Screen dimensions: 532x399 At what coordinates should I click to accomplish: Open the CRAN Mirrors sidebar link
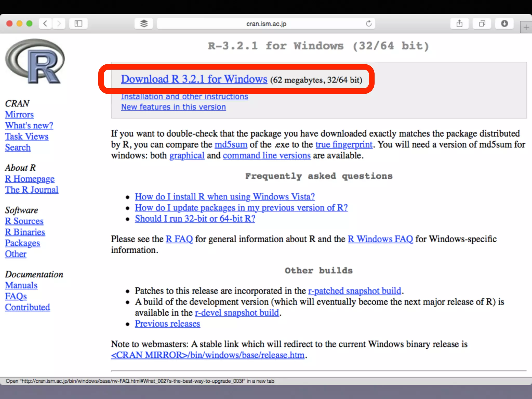[19, 115]
